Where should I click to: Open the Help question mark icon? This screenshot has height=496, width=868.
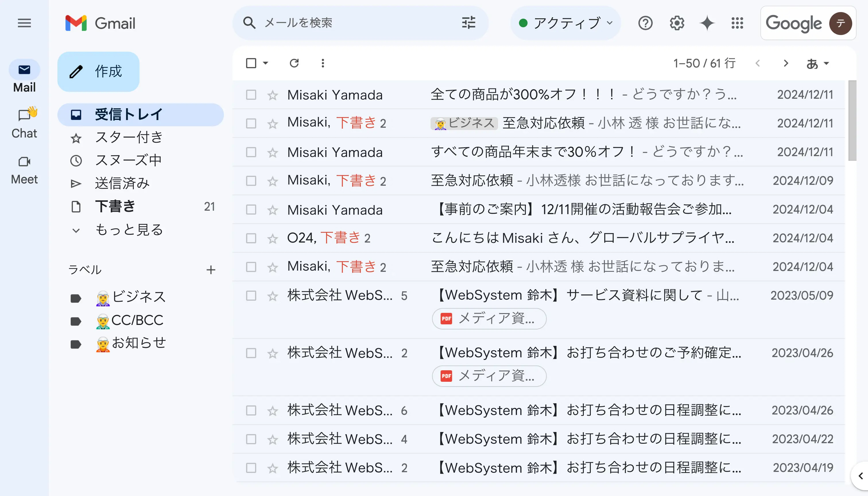click(645, 23)
